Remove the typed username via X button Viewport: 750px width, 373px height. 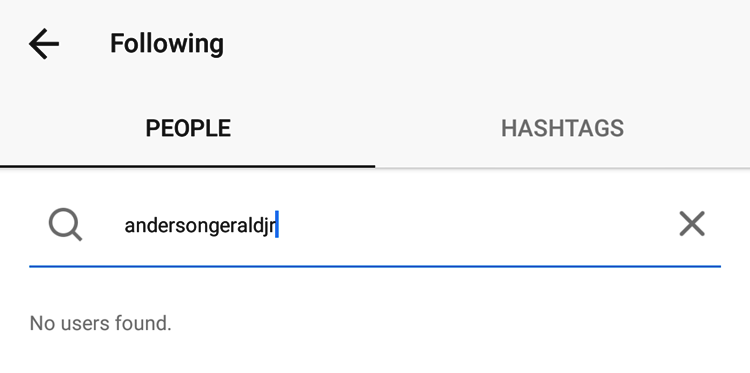click(692, 223)
